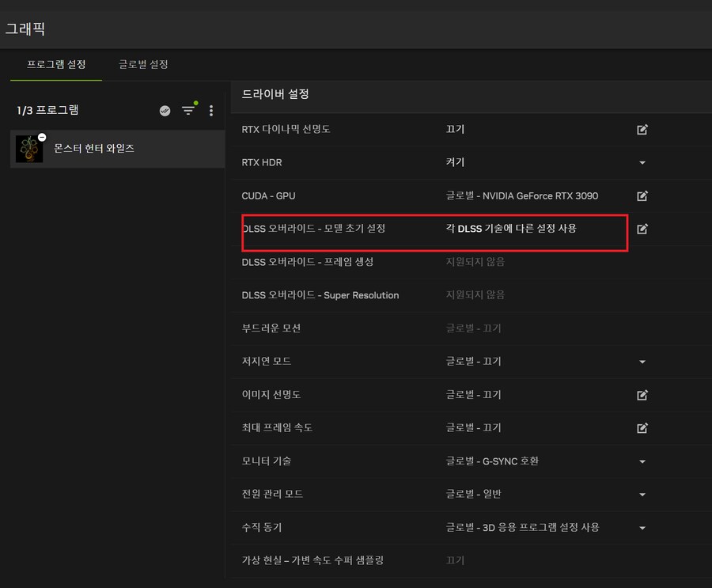712x588 pixels.
Task: Select the 프로그램 설정 tab
Action: tap(55, 64)
